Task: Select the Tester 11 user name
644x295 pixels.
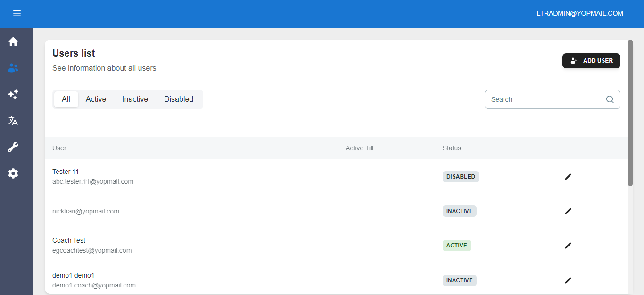Action: (x=66, y=172)
